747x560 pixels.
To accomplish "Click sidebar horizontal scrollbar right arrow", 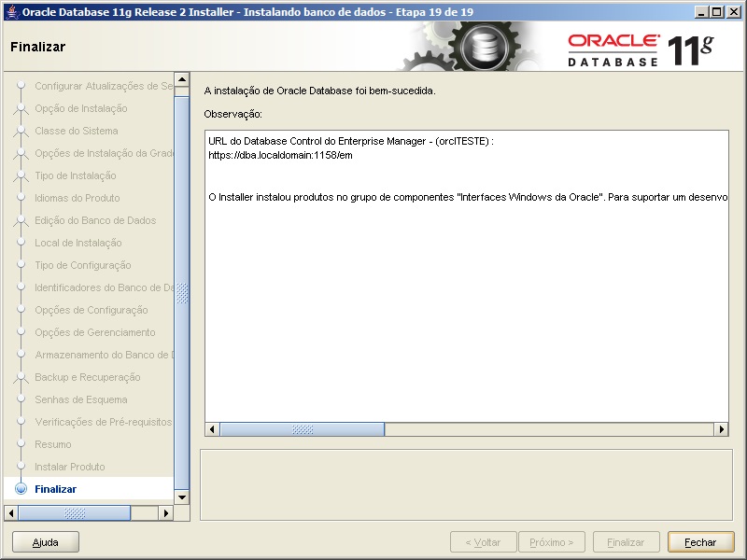I will click(x=165, y=513).
